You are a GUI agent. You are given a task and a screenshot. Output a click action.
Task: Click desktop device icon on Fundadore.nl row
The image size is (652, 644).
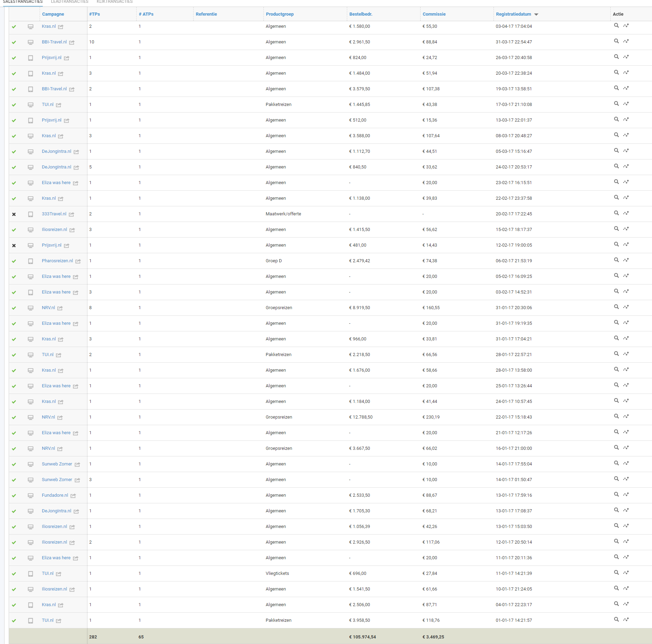click(x=31, y=496)
